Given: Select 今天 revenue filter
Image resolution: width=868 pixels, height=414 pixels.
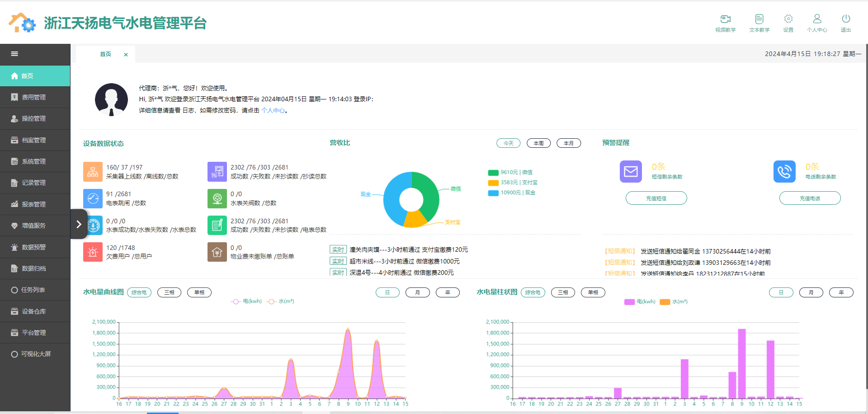Looking at the screenshot, I should coord(509,143).
